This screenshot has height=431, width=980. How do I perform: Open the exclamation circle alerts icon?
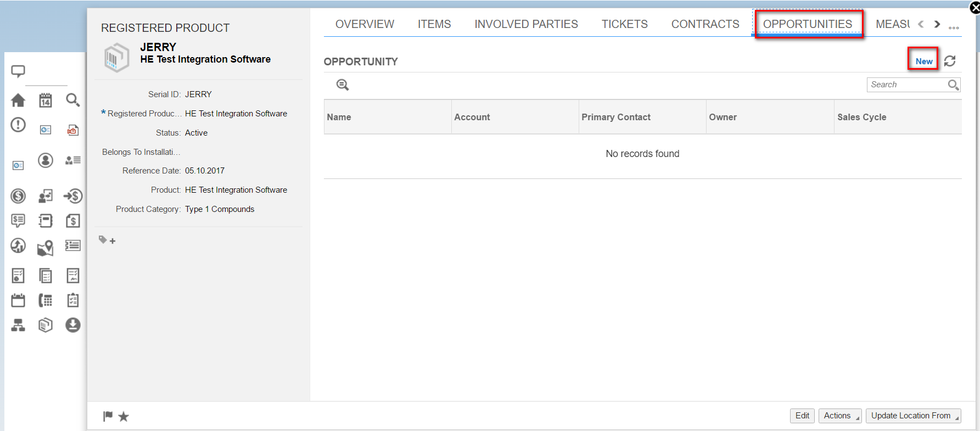click(x=18, y=125)
